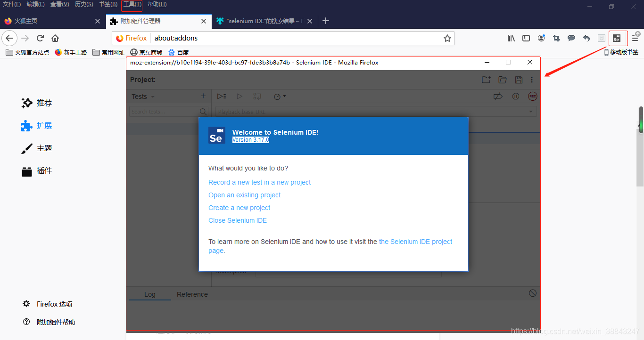Image resolution: width=644 pixels, height=340 pixels.
Task: Open the 历史 menu
Action: (83, 4)
